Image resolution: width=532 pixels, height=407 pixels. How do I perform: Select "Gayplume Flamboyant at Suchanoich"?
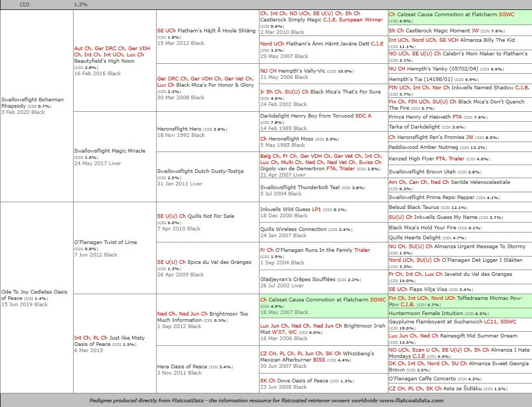click(x=435, y=322)
